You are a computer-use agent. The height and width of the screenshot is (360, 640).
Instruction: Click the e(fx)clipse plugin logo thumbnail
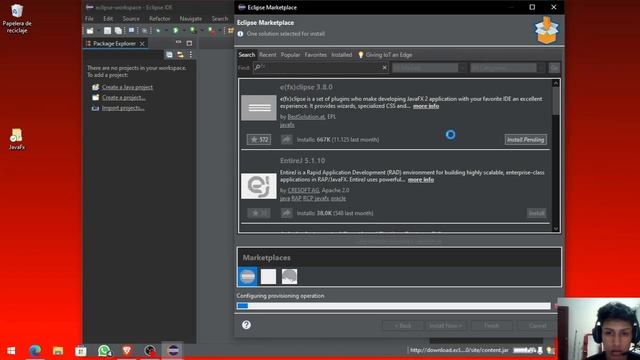point(259,108)
